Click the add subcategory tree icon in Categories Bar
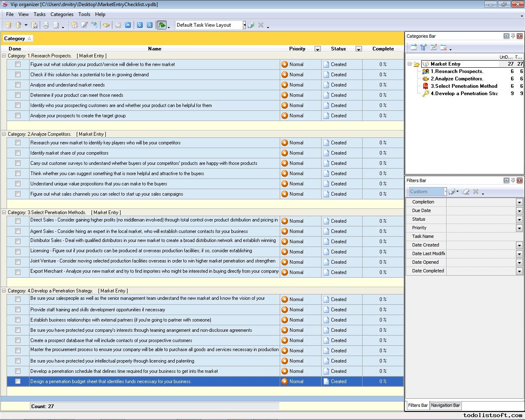The height and width of the screenshot is (420, 525). [424, 48]
